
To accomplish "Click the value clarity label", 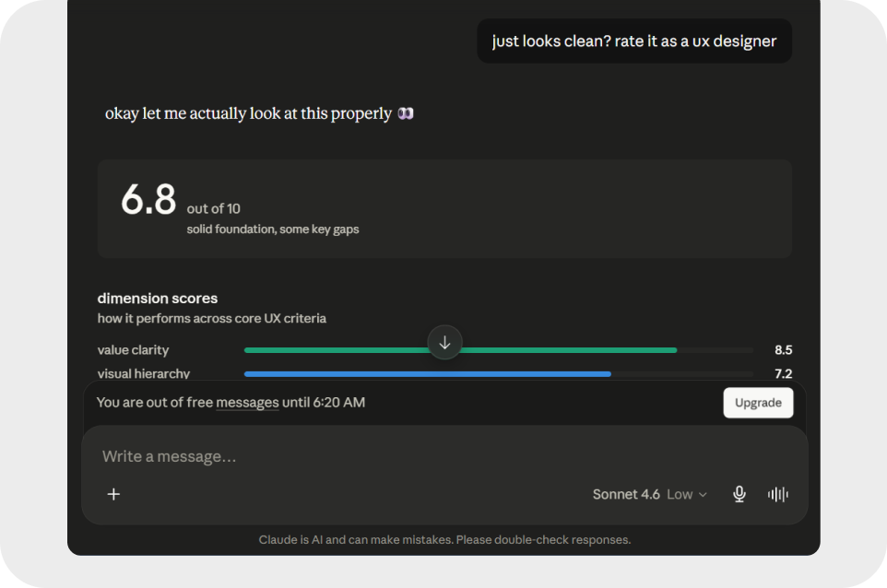I will coord(133,350).
